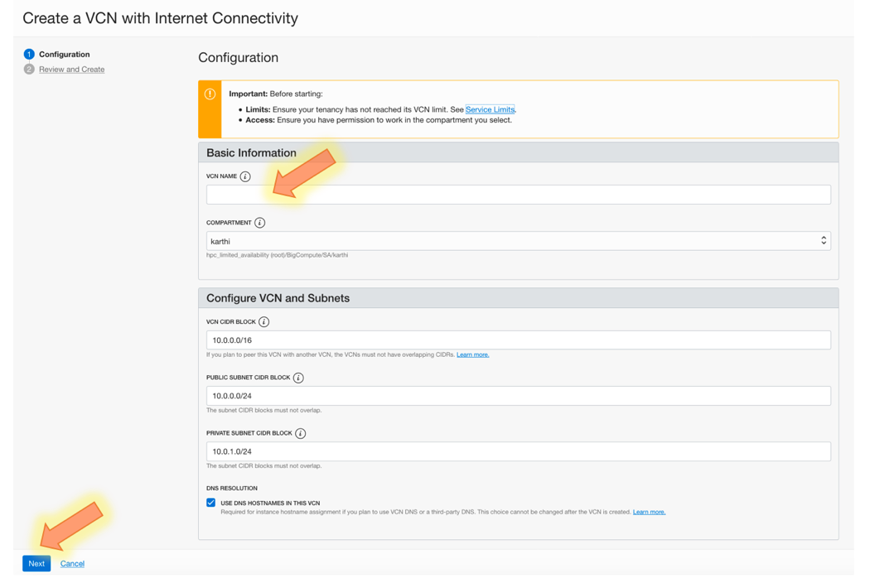This screenshot has height=588, width=870.
Task: Click the Next button
Action: click(36, 563)
